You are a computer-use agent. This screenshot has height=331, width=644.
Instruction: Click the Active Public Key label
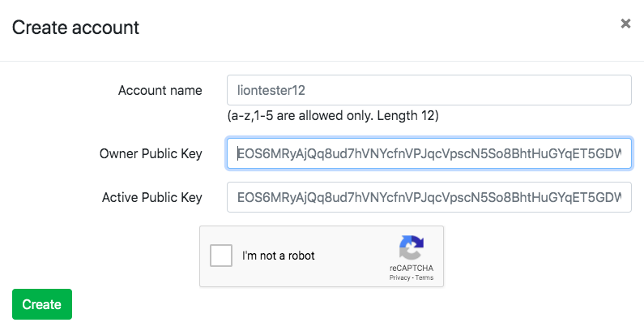tap(152, 197)
